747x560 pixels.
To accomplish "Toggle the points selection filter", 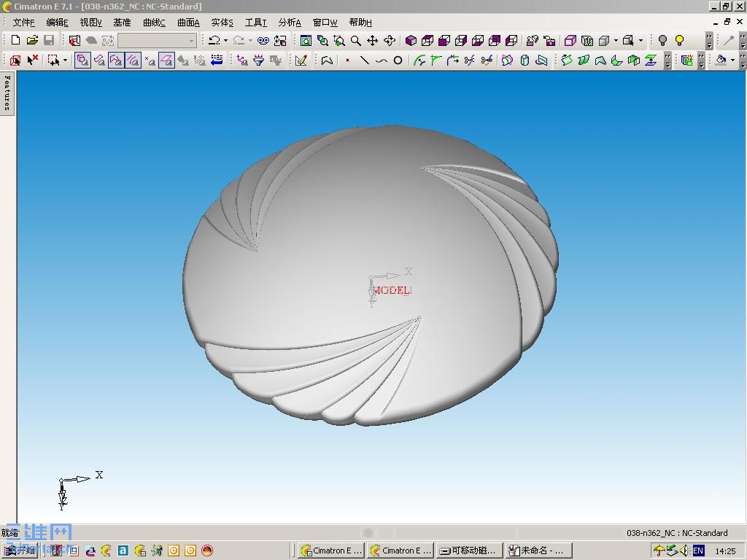I will (150, 61).
